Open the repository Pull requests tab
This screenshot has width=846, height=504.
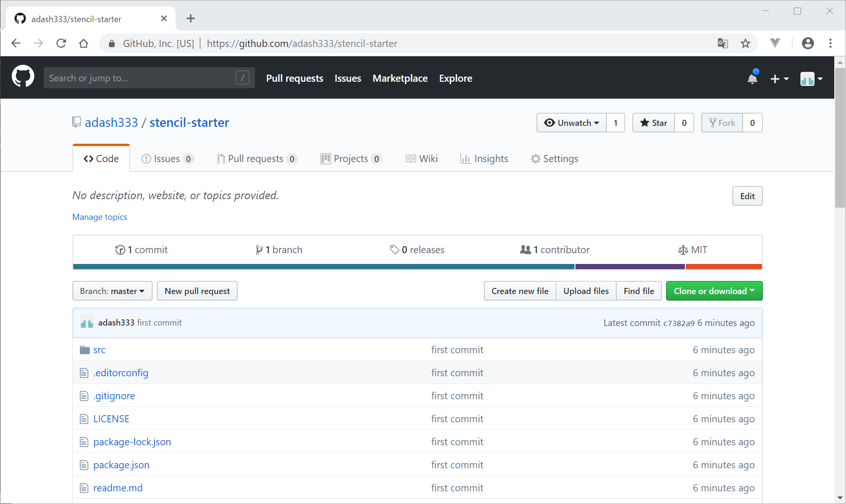(x=256, y=159)
